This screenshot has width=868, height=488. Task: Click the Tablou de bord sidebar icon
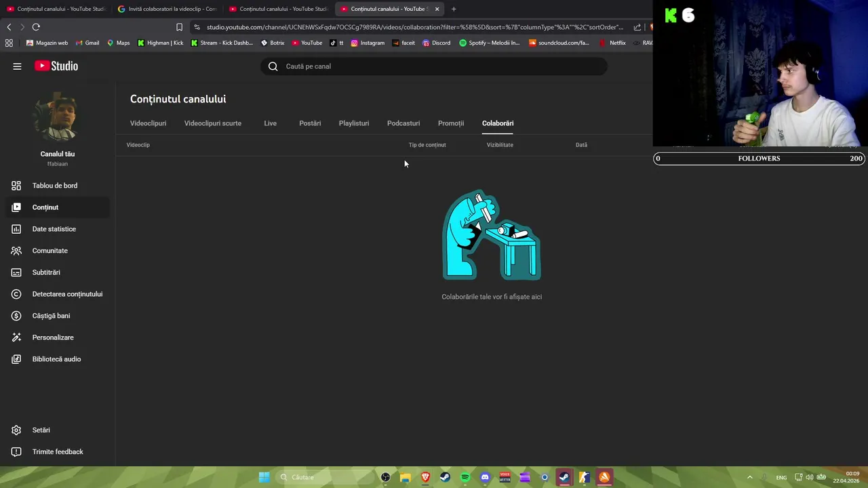click(16, 186)
